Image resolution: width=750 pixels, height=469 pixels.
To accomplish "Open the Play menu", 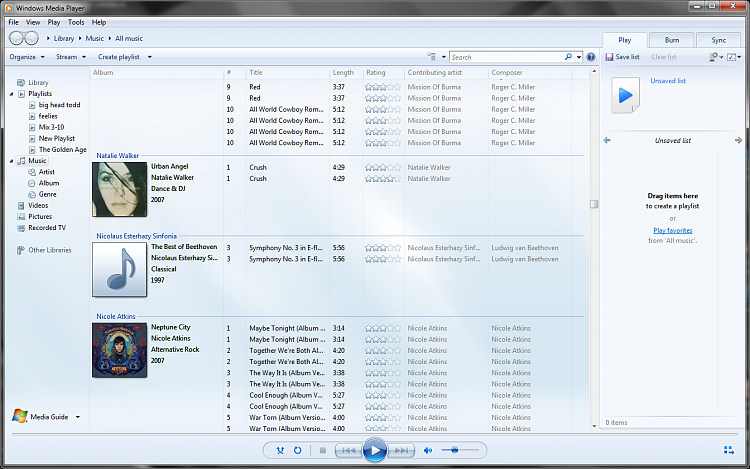I will pos(54,22).
